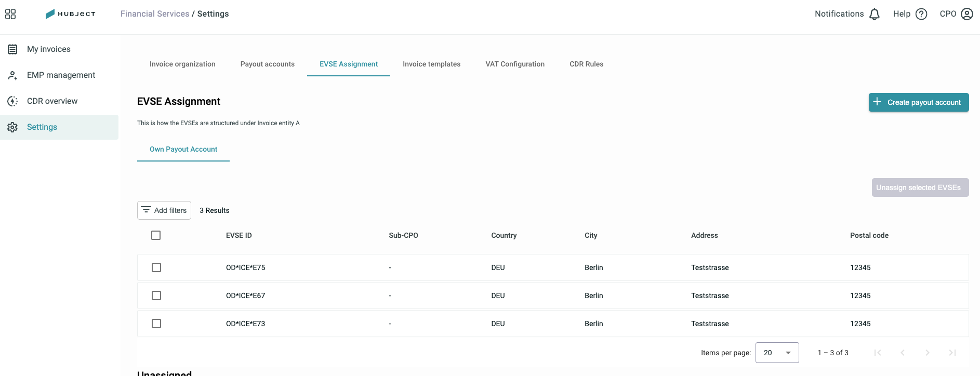This screenshot has height=376, width=980.
Task: Click Unassign selected EVSEs button
Action: point(920,187)
